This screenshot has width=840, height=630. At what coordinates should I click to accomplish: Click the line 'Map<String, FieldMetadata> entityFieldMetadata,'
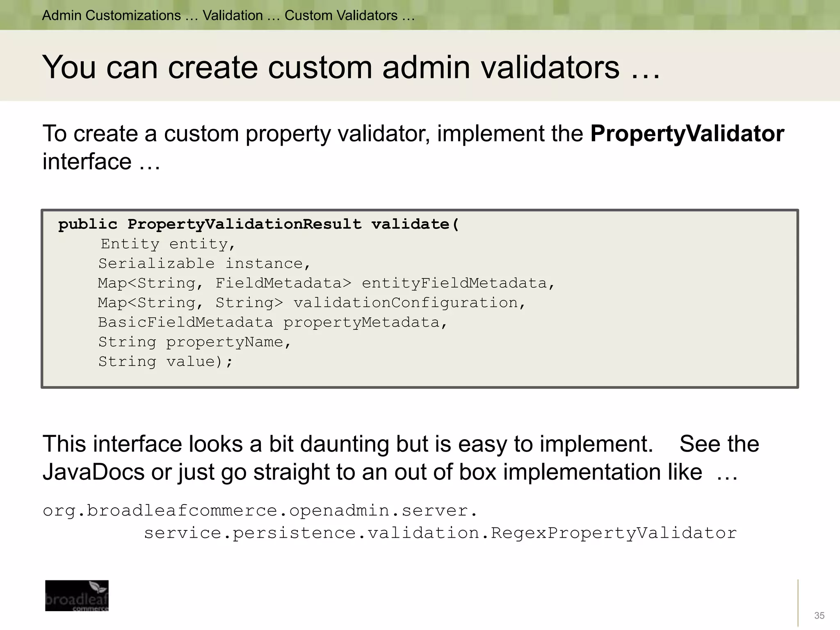(326, 283)
